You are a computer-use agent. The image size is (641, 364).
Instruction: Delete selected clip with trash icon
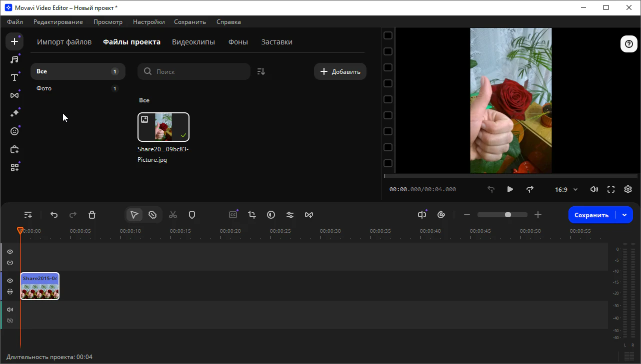(92, 215)
